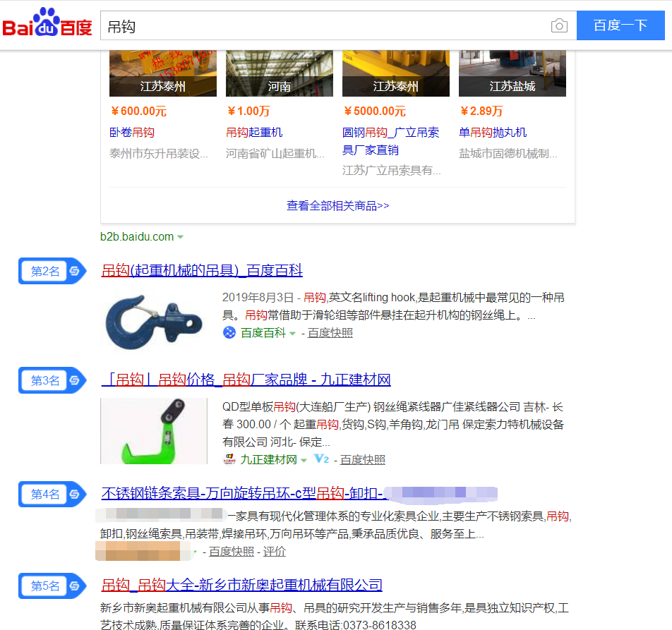Click the 评价 link

pos(275,551)
